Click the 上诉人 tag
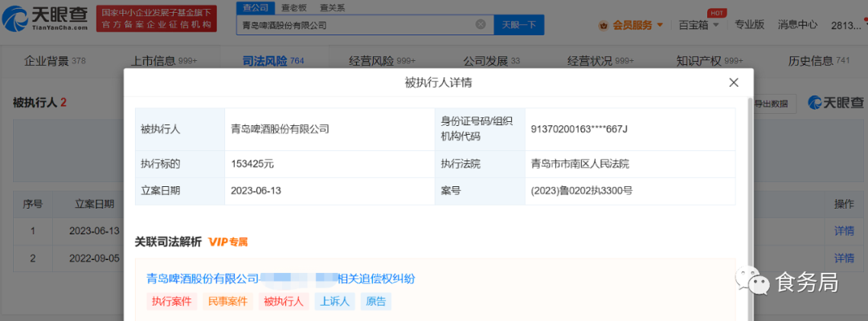 tap(335, 301)
